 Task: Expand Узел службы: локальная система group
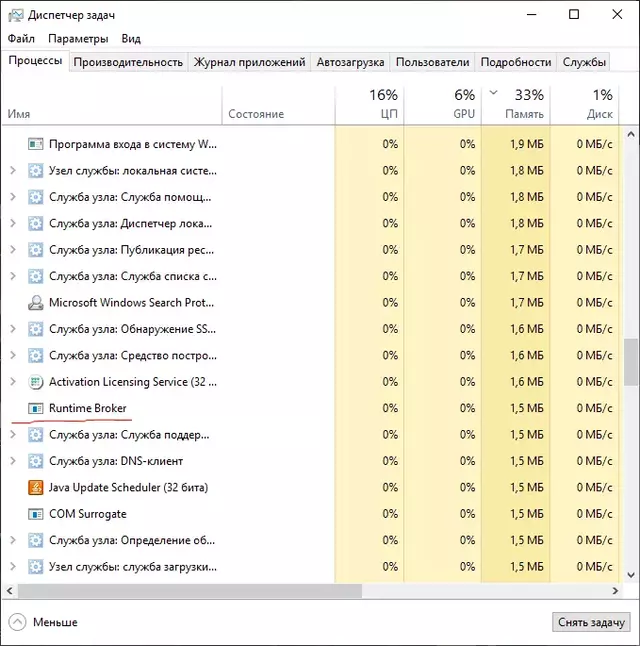pos(12,170)
